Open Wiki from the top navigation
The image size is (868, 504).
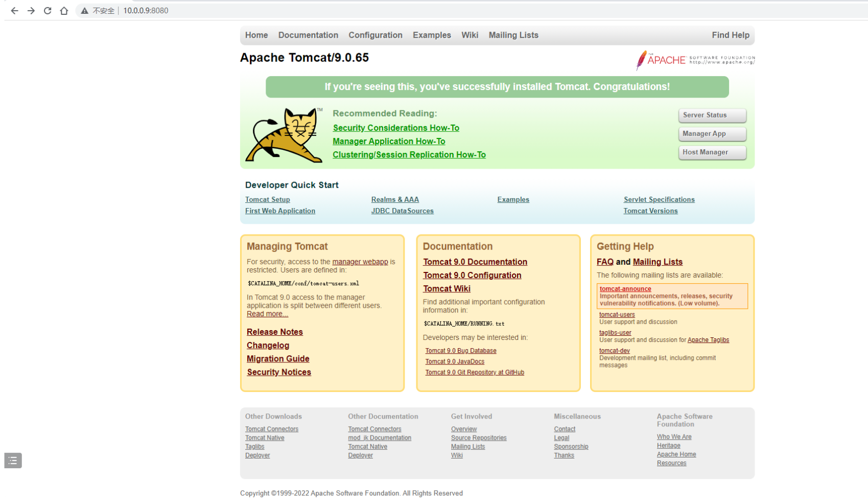pyautogui.click(x=470, y=35)
